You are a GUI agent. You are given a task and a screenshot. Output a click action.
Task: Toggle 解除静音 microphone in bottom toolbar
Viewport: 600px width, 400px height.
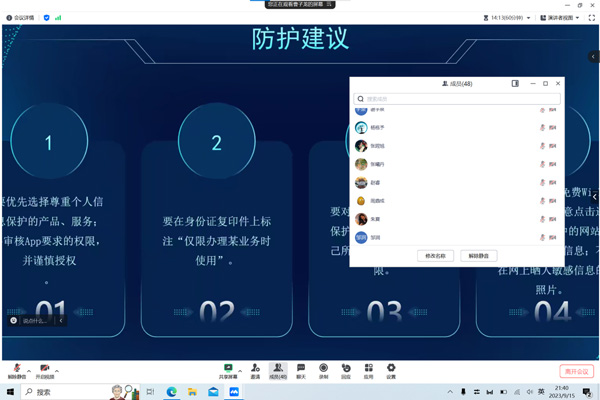point(17,370)
